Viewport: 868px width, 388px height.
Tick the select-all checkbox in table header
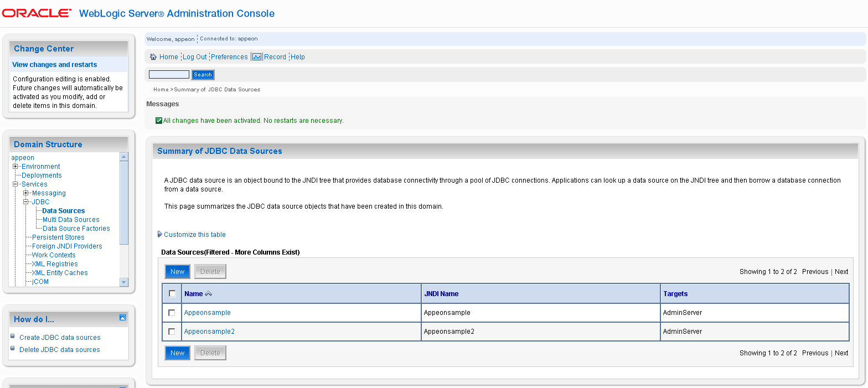[x=172, y=293]
